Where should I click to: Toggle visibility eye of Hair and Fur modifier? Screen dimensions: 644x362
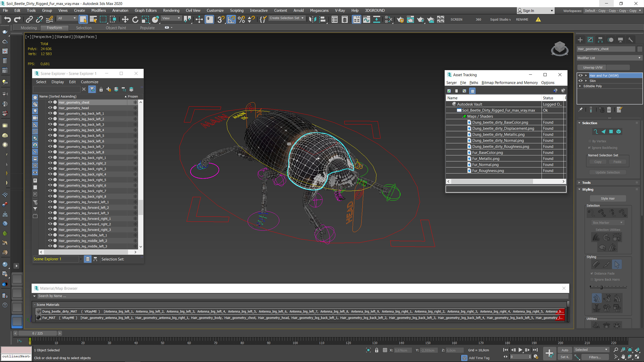coord(581,75)
